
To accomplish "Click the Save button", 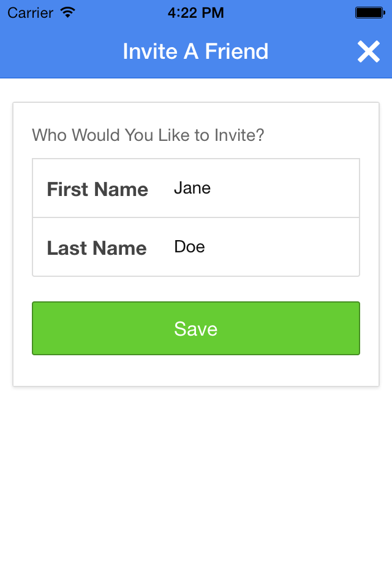I will [196, 328].
